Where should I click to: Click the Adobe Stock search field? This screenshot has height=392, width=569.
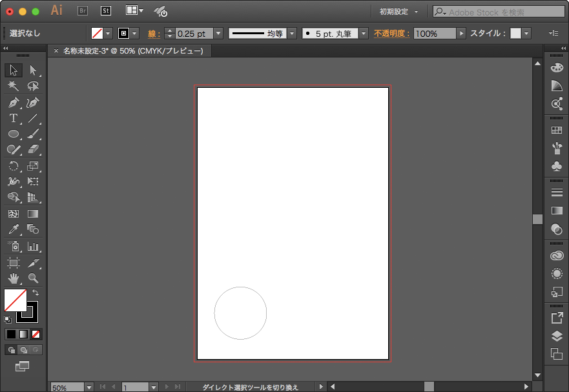click(x=499, y=12)
